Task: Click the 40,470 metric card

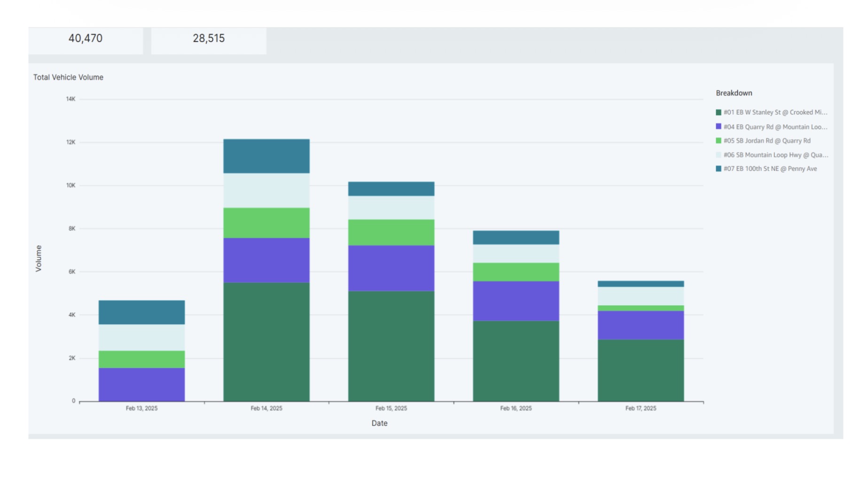Action: [86, 40]
